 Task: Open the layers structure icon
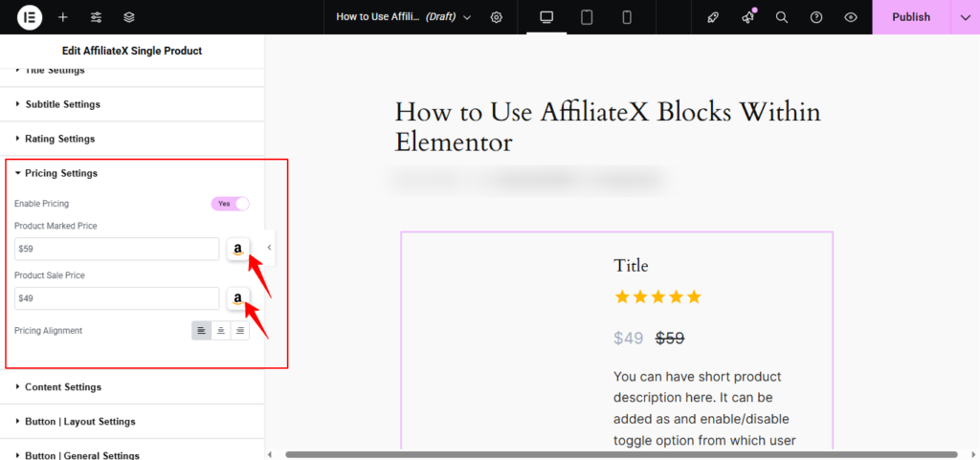[x=129, y=17]
